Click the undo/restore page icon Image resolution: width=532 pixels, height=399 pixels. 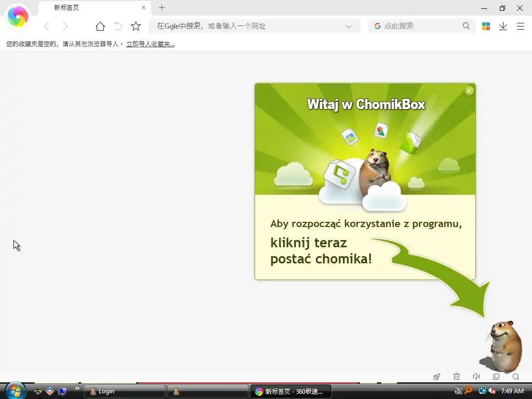pos(118,26)
